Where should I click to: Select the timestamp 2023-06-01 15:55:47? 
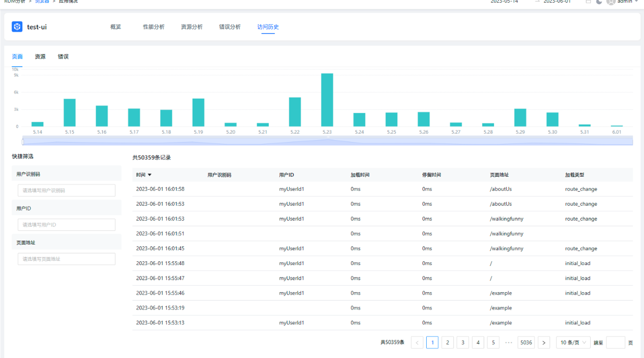[160, 278]
